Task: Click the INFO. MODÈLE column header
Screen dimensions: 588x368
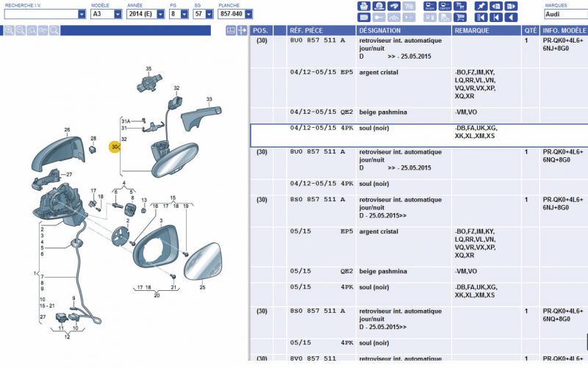Action: tap(564, 30)
